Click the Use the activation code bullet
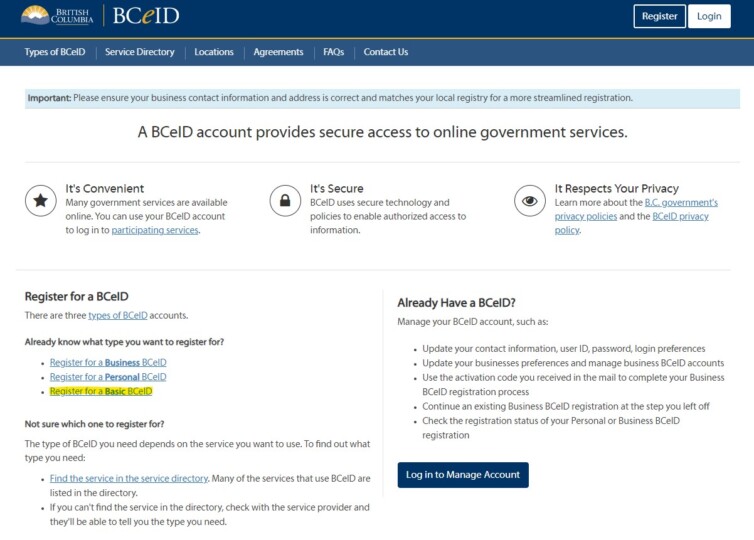 [573, 385]
